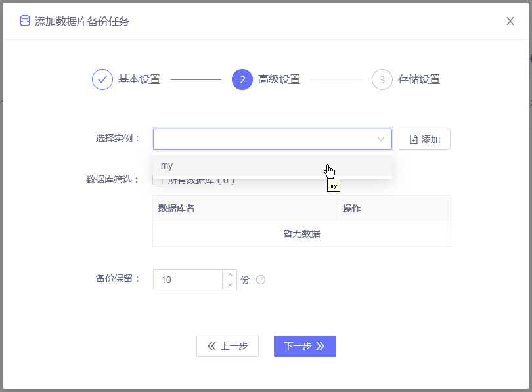532x392 pixels.
Task: Go to the 基本设置 step label
Action: (x=139, y=79)
